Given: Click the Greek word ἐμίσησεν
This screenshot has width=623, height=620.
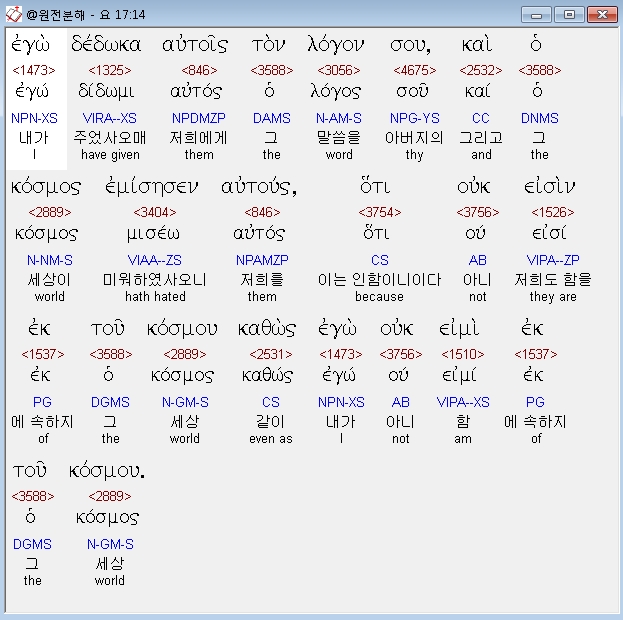Looking at the screenshot, I should pyautogui.click(x=151, y=186).
